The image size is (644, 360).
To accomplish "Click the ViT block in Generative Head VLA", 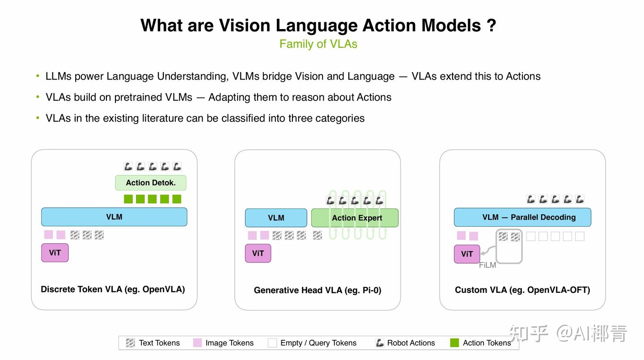I will 258,253.
